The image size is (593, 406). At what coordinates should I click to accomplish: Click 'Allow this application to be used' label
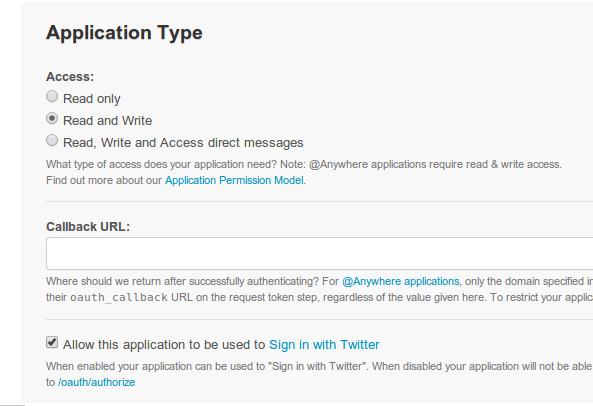(x=164, y=345)
